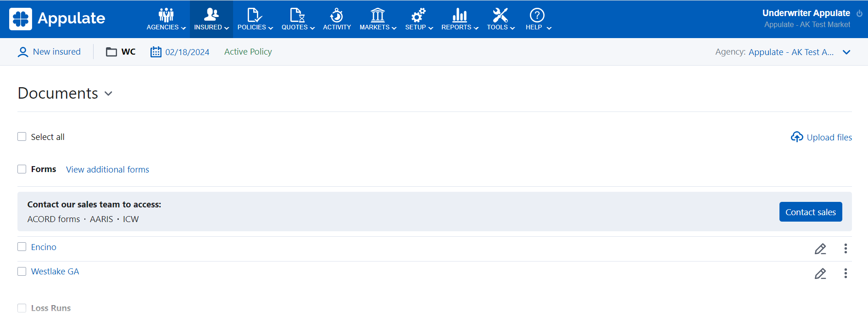This screenshot has height=323, width=868.
Task: Click the calendar icon next to 02/18/2024
Action: tap(156, 52)
